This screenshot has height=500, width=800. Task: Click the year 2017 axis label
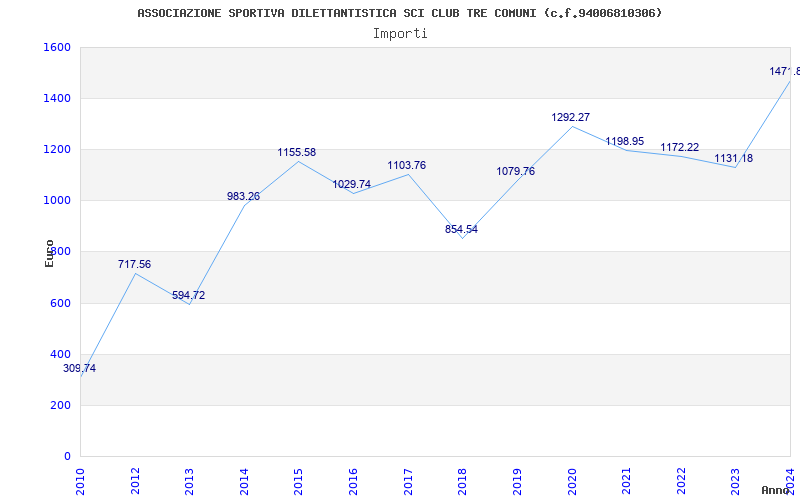coord(408,482)
